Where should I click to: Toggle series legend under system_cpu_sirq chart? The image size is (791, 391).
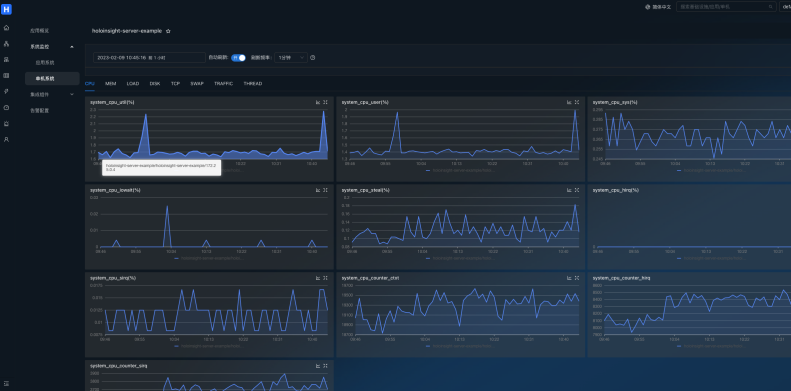coord(209,346)
